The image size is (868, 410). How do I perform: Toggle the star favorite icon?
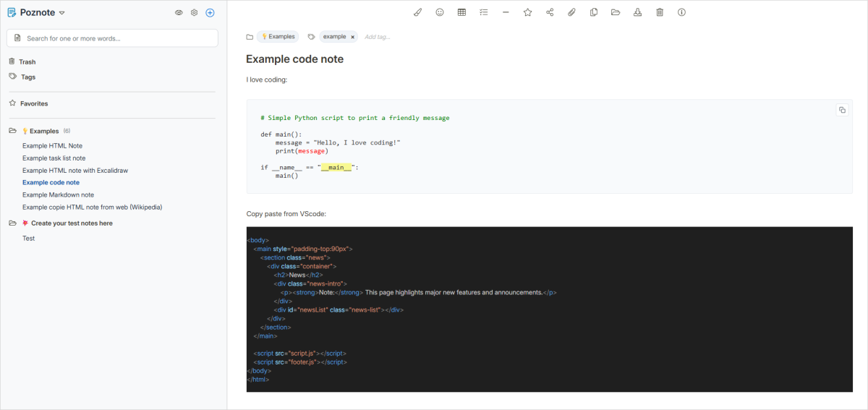pyautogui.click(x=527, y=12)
